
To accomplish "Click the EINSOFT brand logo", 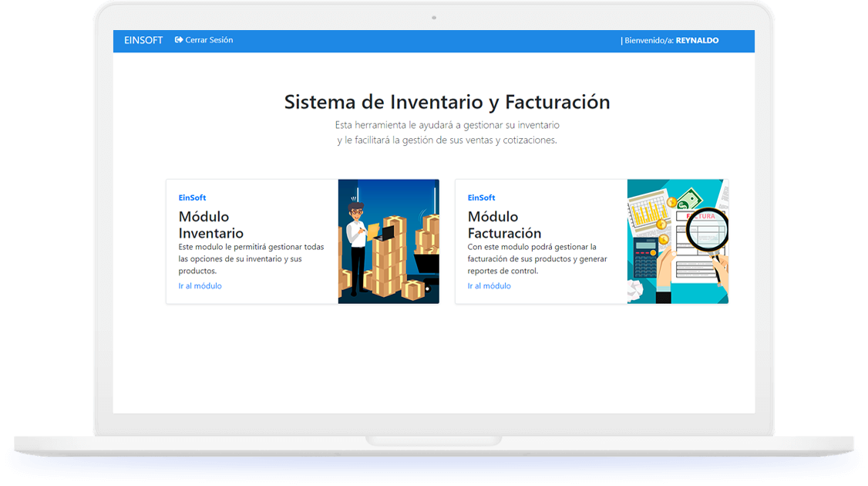I will pos(143,40).
